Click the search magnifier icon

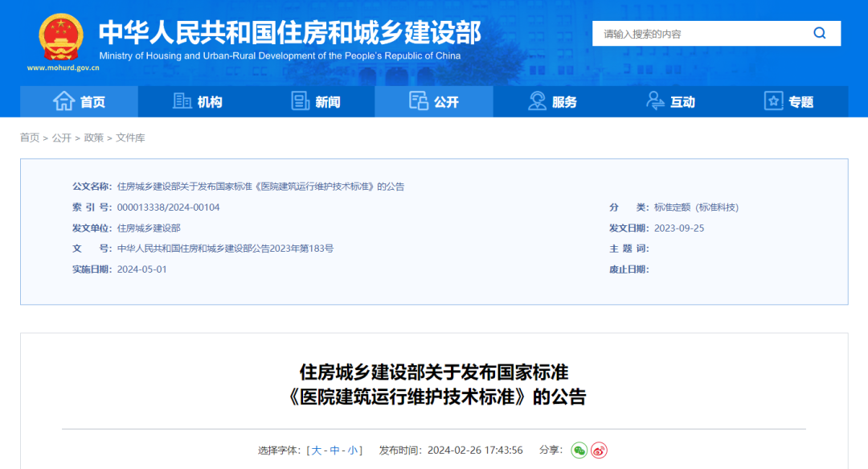819,33
